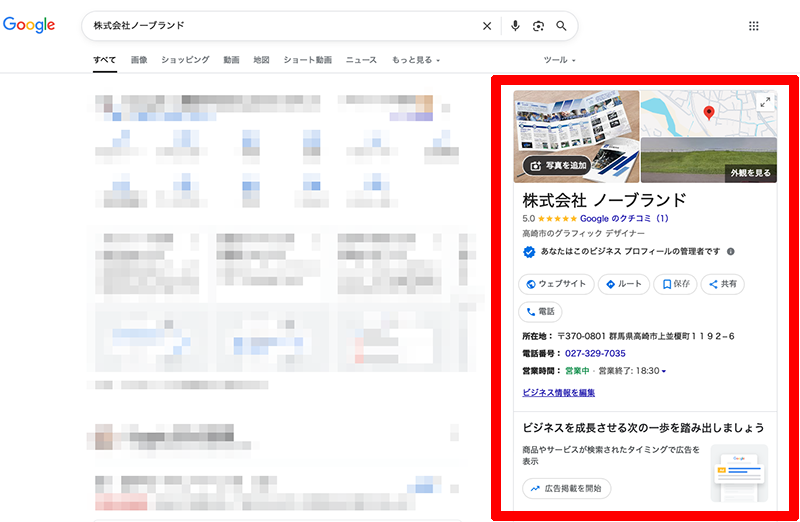Click phone number 027-329-7035

click(595, 354)
